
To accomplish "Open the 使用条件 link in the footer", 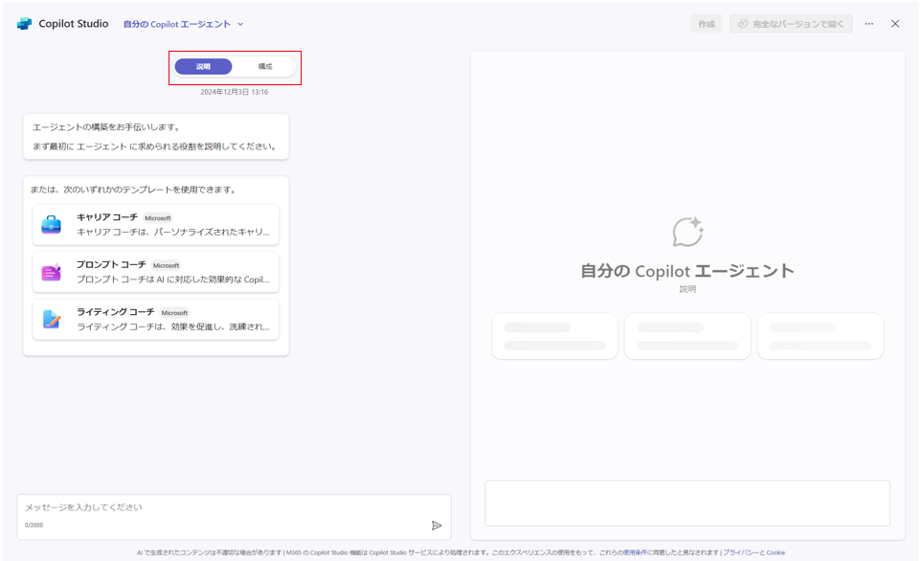I will (635, 552).
